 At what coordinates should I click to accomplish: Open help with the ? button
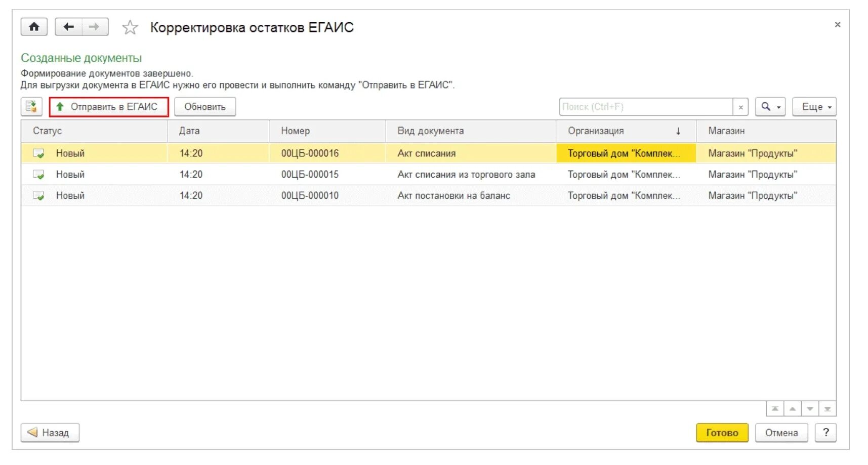(x=826, y=433)
